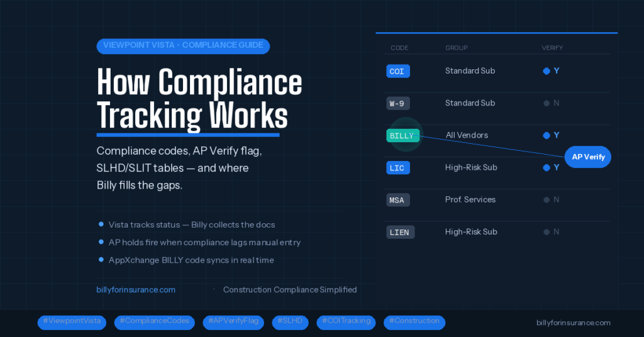The image size is (644, 337).
Task: Click the green BILLY code badge
Action: [x=402, y=135]
